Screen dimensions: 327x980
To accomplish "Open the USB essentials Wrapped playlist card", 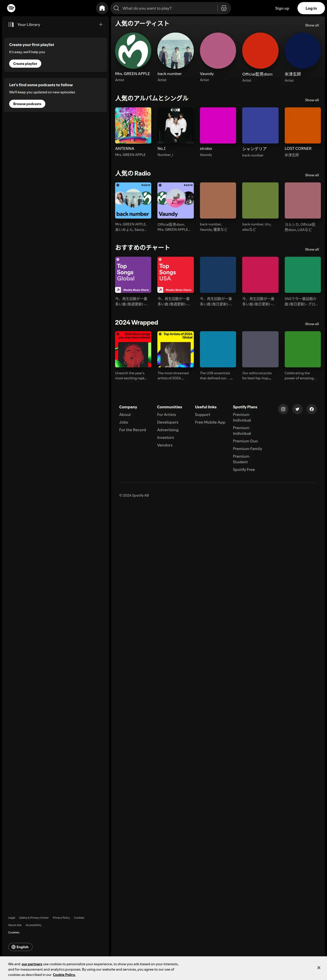I will [218, 349].
